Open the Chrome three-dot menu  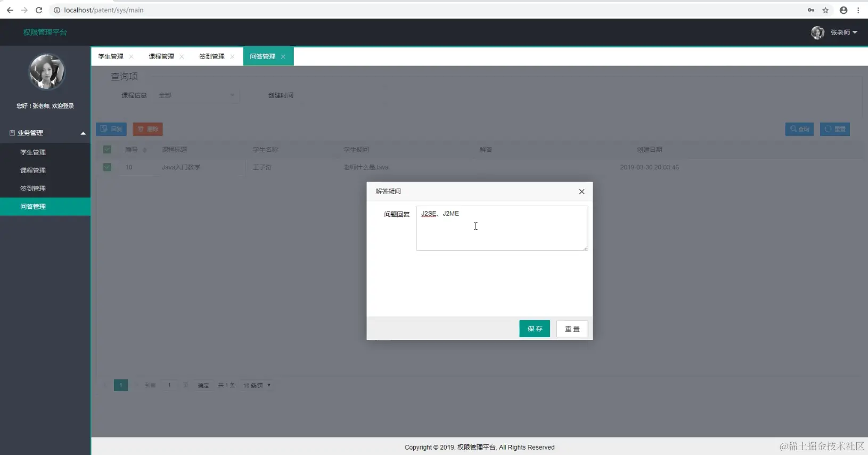click(x=858, y=10)
